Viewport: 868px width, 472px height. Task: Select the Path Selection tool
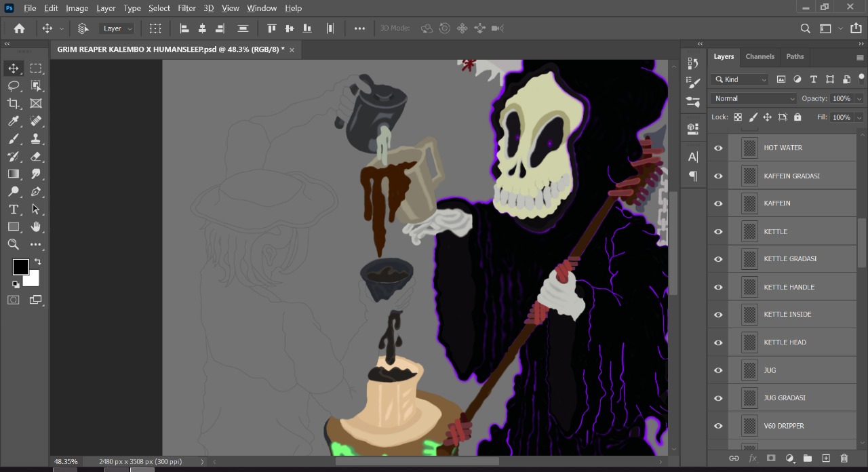pos(36,209)
